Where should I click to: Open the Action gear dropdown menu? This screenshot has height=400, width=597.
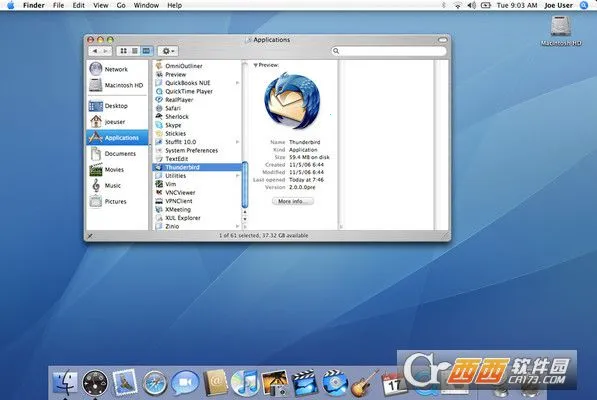point(168,51)
